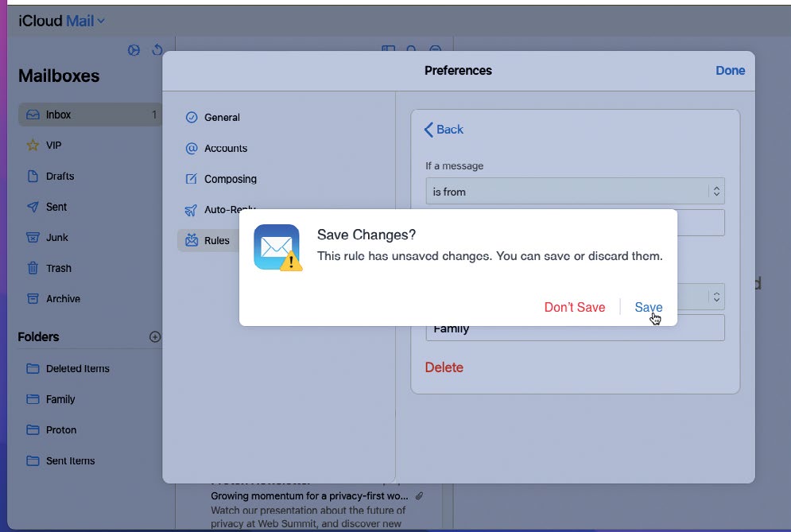Viewport: 791px width, 532px height.
Task: Open Composing preferences section
Action: click(230, 179)
